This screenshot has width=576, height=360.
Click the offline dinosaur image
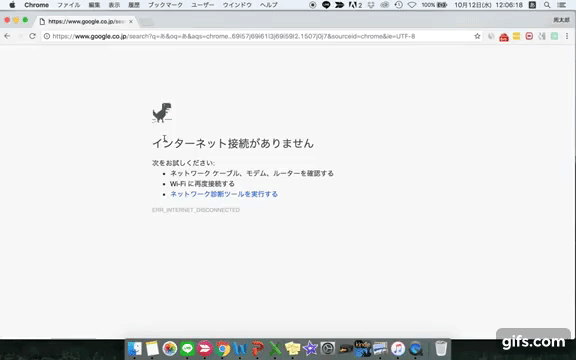pyautogui.click(x=162, y=112)
